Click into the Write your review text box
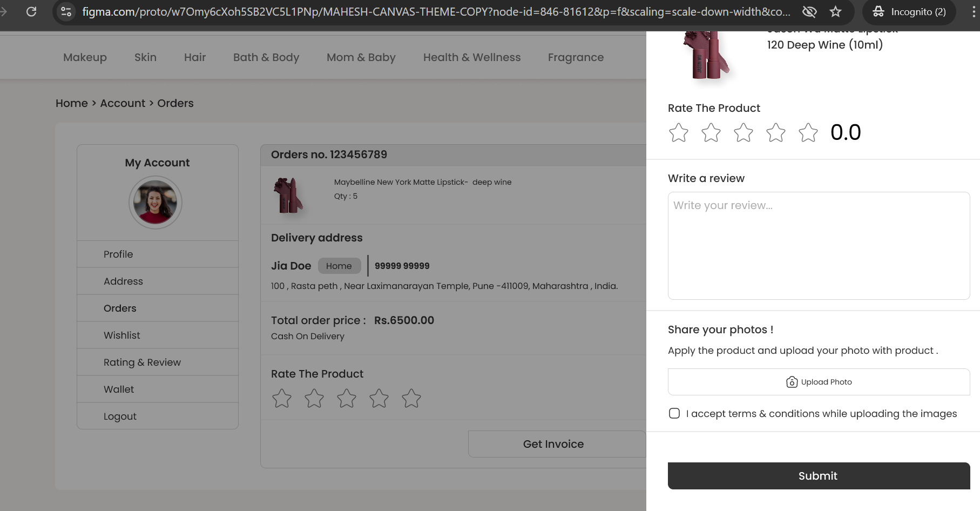This screenshot has height=511, width=980. (819, 246)
